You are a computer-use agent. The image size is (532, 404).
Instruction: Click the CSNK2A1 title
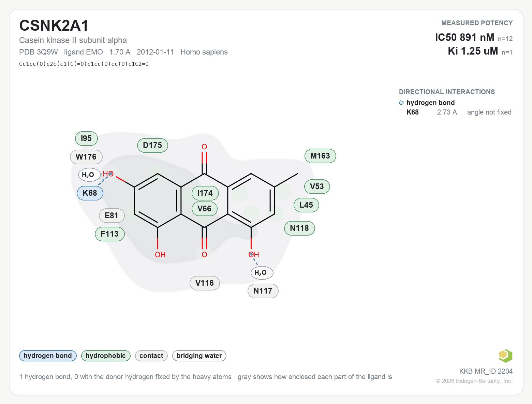point(54,26)
